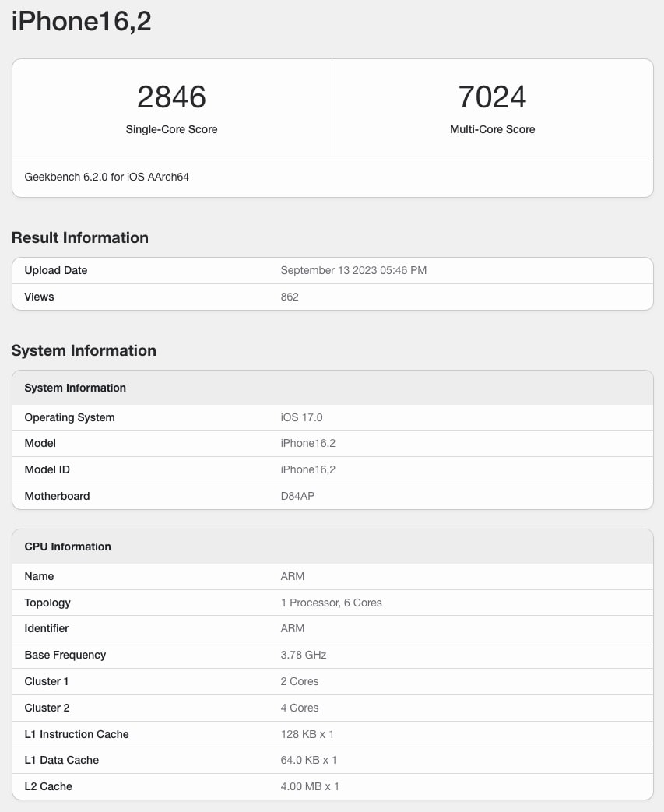Click Geekbench 6.2.0 for iOS AArch64 text

click(x=107, y=177)
